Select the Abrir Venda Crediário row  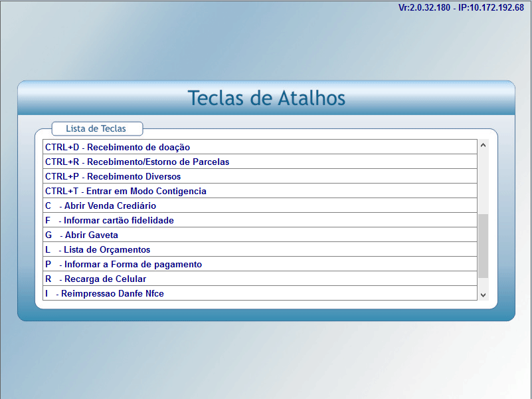coord(260,205)
